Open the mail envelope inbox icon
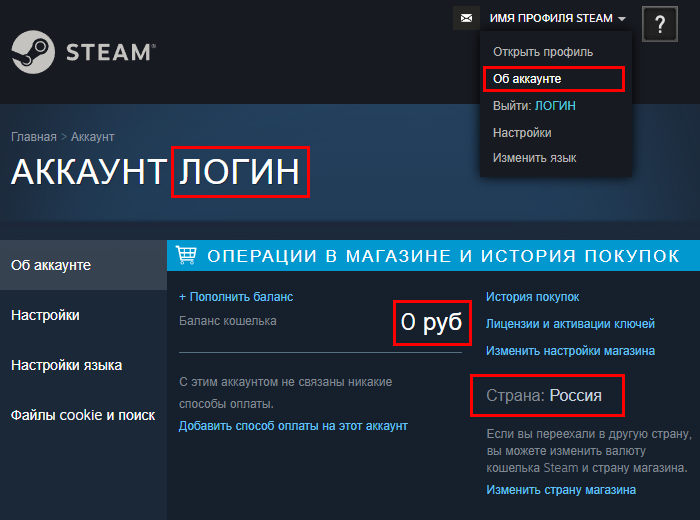Screen dimensions: 700x520 point(465,19)
